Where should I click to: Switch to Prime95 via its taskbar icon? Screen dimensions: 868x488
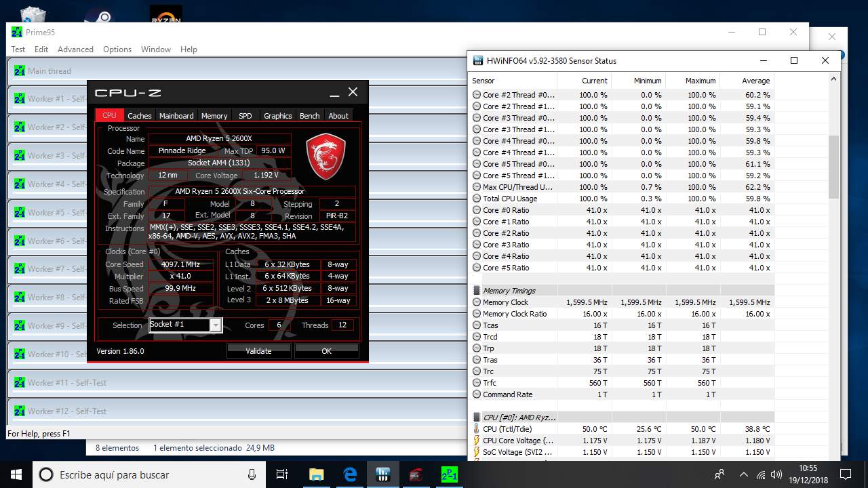[450, 474]
